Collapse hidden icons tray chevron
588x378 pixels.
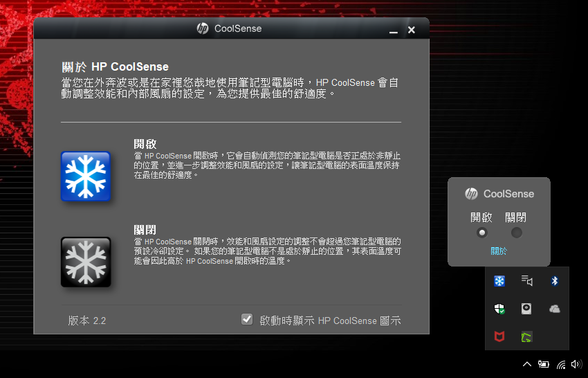527,364
